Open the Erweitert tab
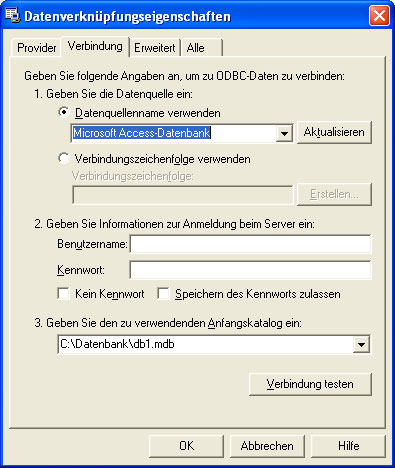Viewport: 395px width, 468px height. [x=155, y=48]
